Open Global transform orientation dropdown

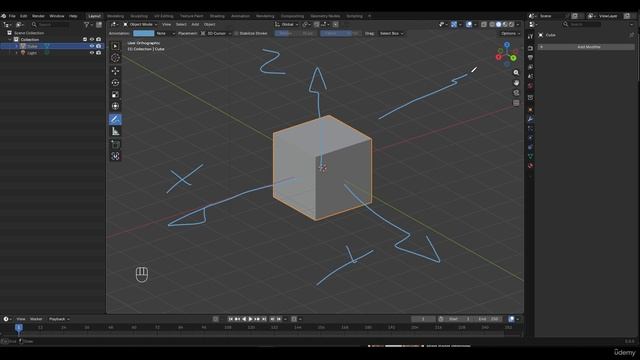[287, 24]
